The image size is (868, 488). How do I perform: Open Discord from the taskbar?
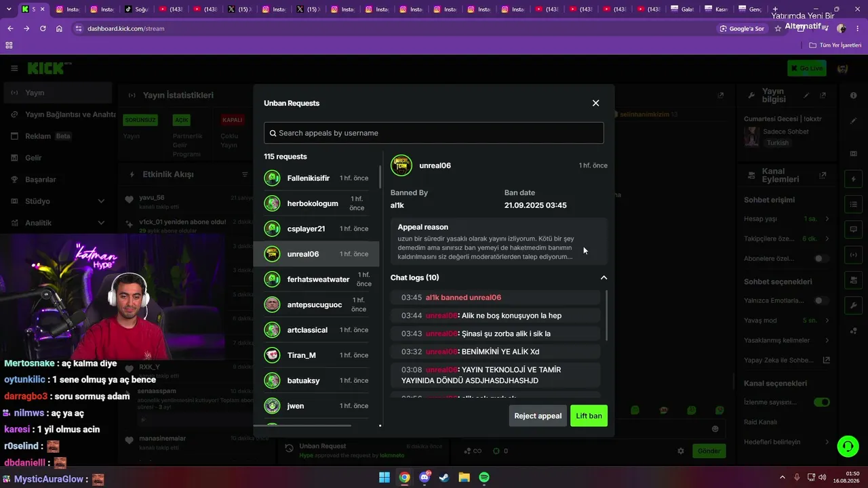425,477
